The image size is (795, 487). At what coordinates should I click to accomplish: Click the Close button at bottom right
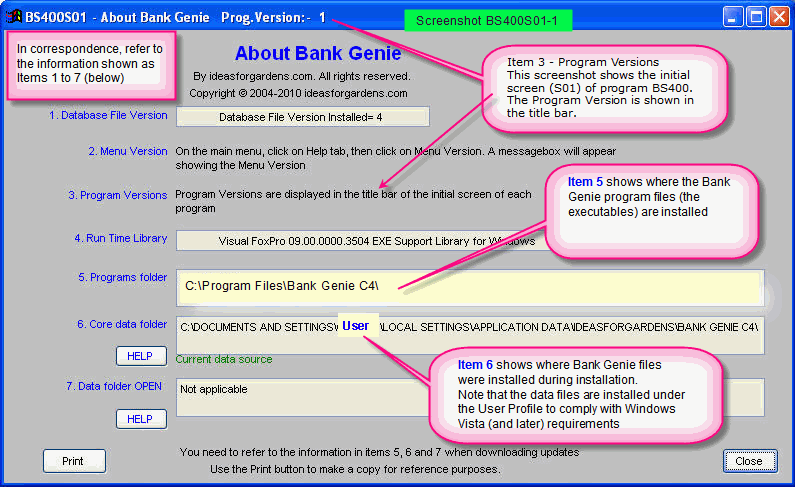pyautogui.click(x=750, y=461)
